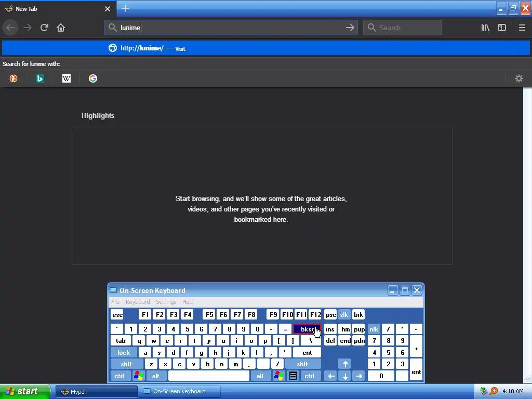Click the context menu key on keyboard
Viewport: 532px width, 399px height.
293,376
